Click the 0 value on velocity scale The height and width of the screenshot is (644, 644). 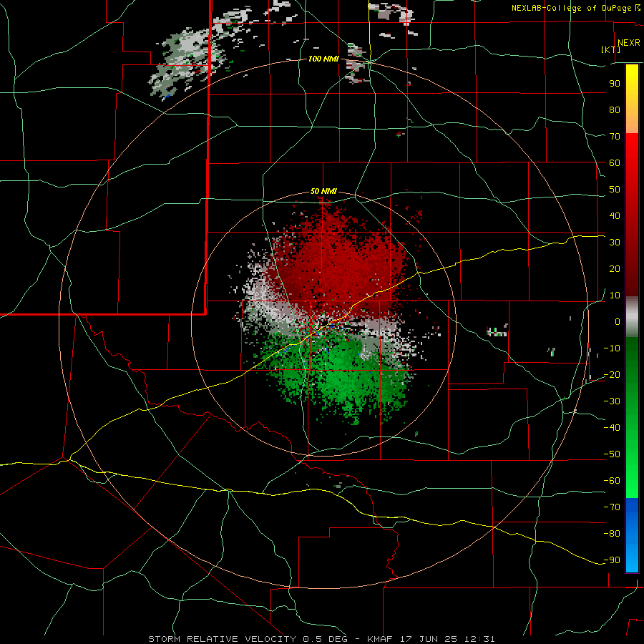point(618,321)
